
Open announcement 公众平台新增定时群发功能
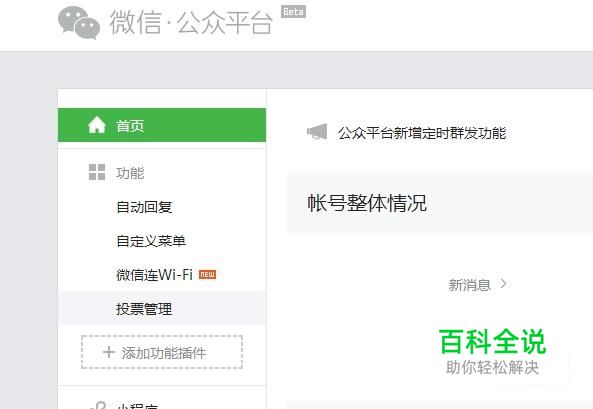click(x=422, y=133)
